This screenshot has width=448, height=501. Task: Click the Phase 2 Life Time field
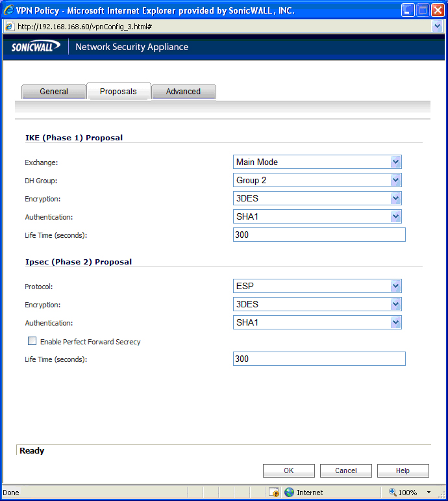tap(319, 359)
